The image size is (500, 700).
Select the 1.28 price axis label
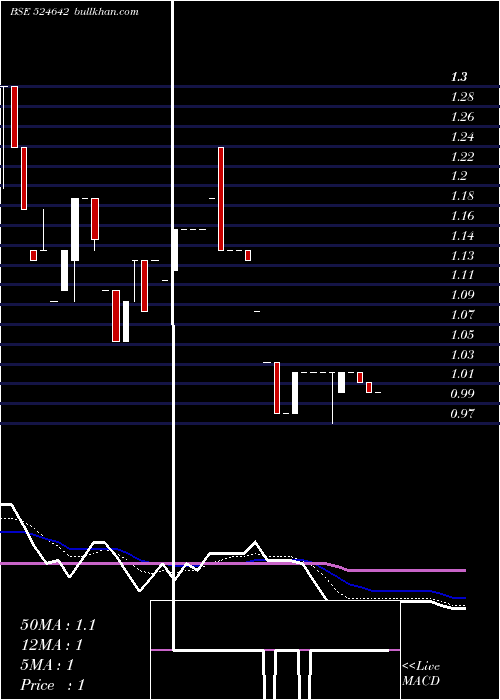(x=462, y=97)
